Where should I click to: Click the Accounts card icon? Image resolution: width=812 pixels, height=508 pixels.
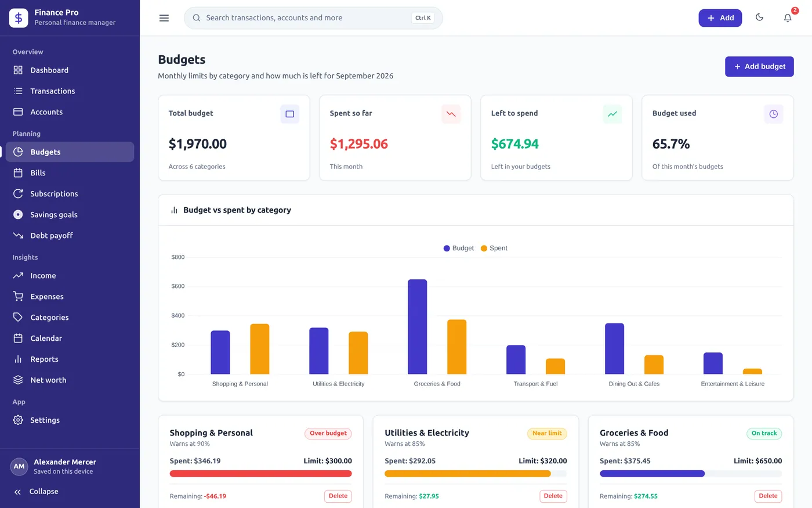tap(18, 112)
